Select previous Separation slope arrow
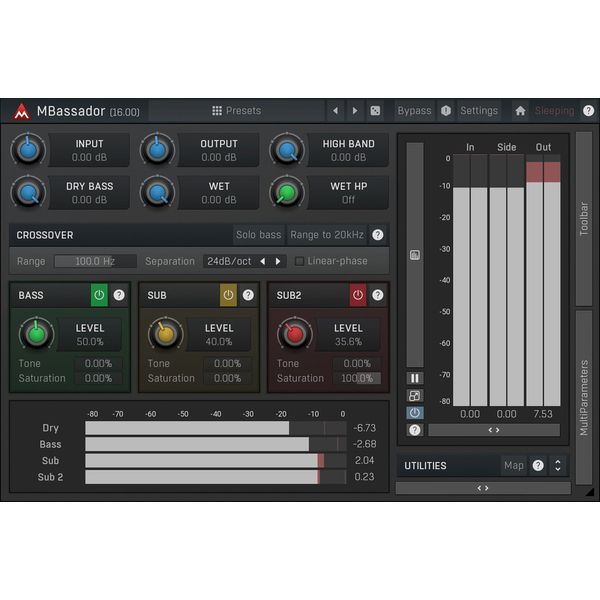The height and width of the screenshot is (600, 600). click(x=262, y=261)
